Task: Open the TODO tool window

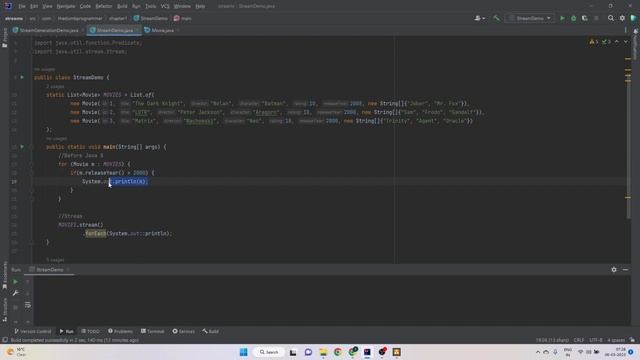Action: tap(90, 331)
